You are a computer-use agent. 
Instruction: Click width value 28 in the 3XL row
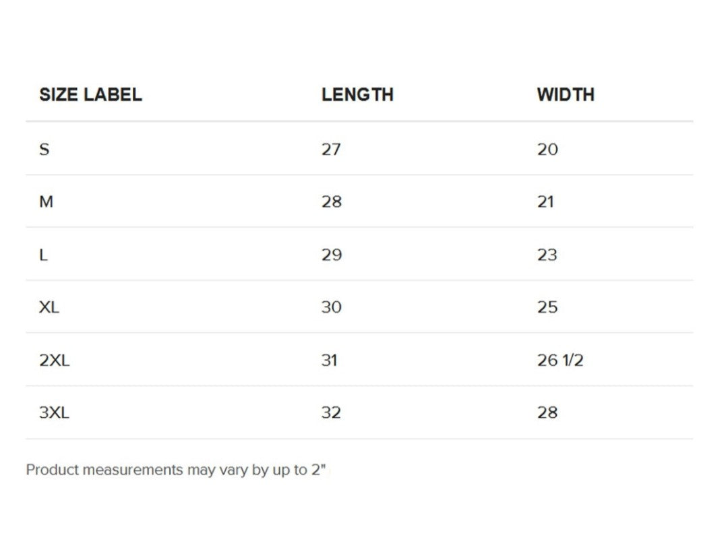pyautogui.click(x=547, y=412)
